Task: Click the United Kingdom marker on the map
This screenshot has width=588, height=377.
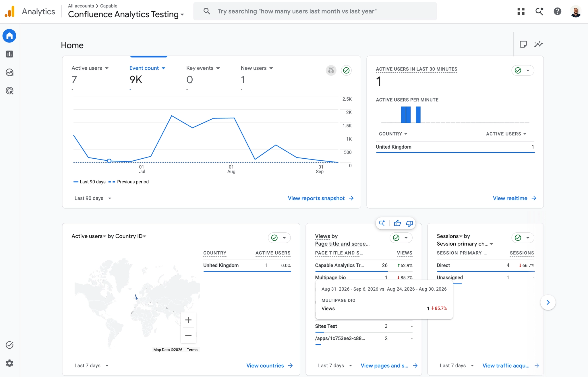Action: click(x=136, y=297)
